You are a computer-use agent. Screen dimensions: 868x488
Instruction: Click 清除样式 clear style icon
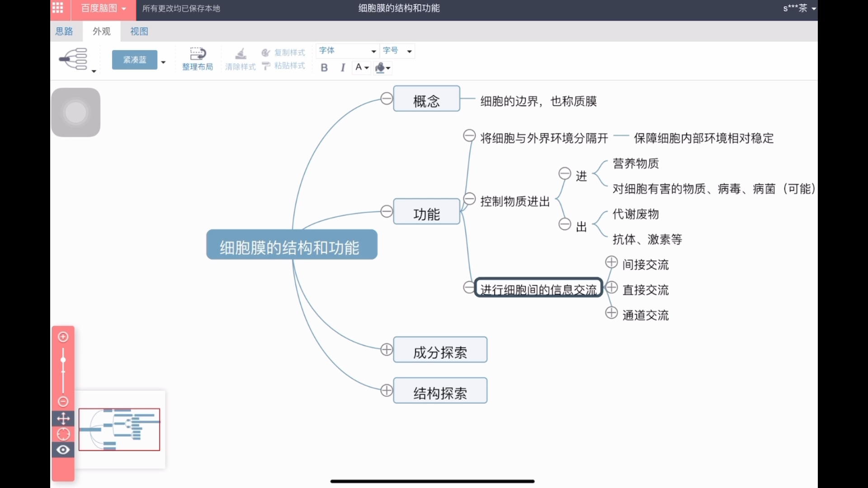pos(241,60)
